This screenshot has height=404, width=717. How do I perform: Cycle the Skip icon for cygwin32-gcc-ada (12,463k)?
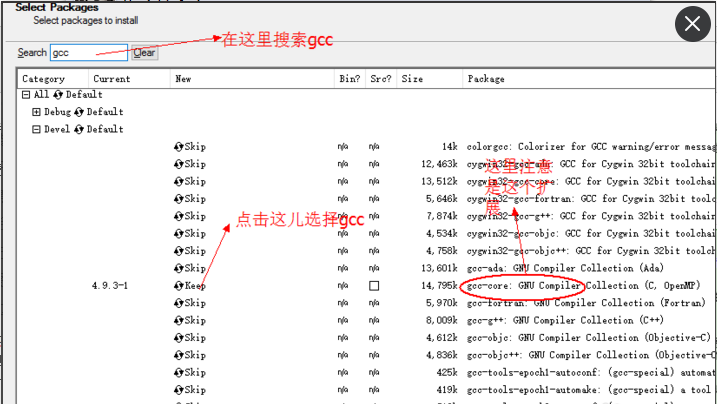click(x=178, y=164)
